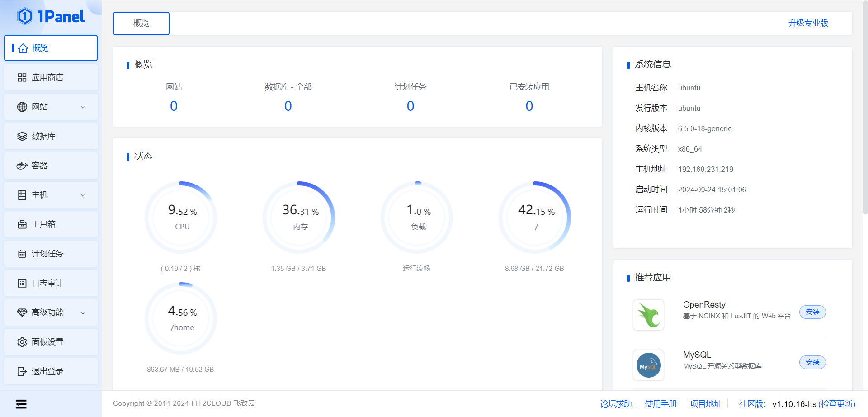This screenshot has height=417, width=868.
Task: Click the 安装 button for MySQL
Action: click(x=812, y=362)
